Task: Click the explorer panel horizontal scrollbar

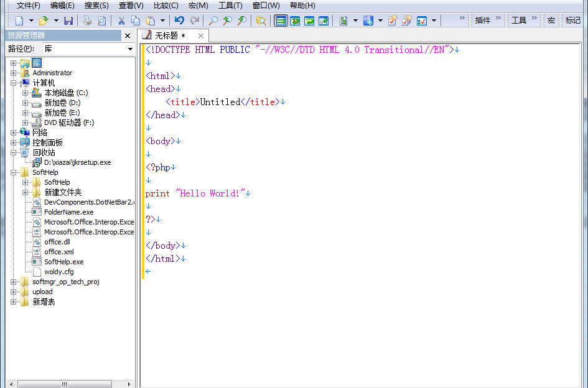Action: [x=64, y=384]
